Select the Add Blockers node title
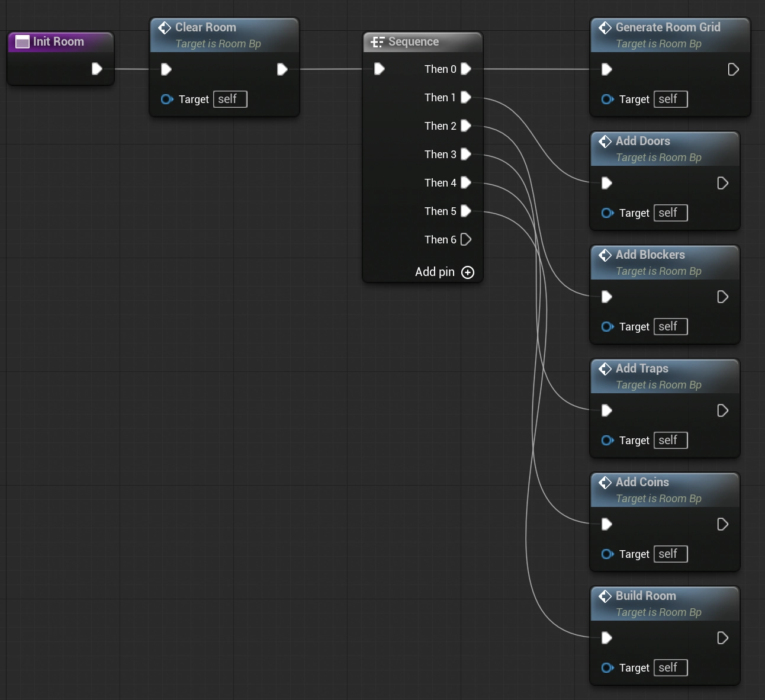765x700 pixels. [650, 255]
